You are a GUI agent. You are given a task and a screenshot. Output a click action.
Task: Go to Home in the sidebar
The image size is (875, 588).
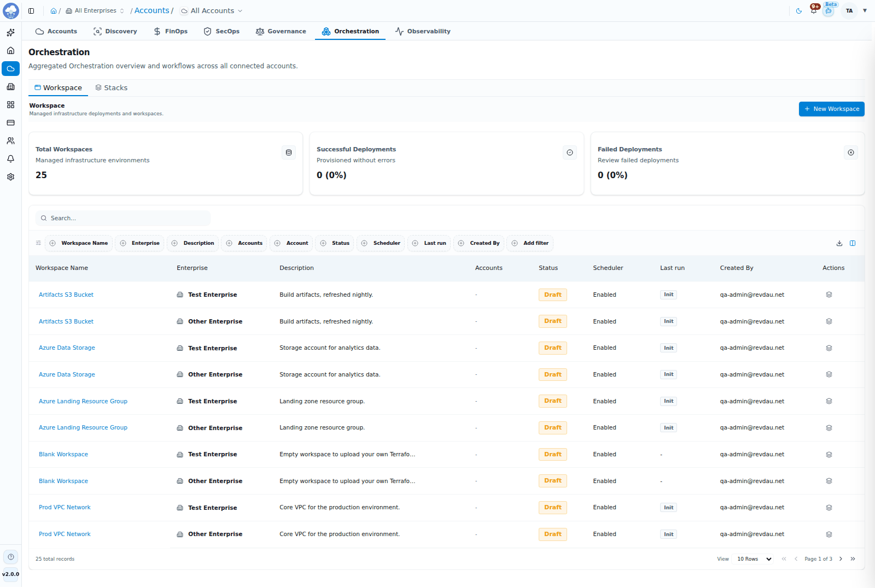click(10, 51)
